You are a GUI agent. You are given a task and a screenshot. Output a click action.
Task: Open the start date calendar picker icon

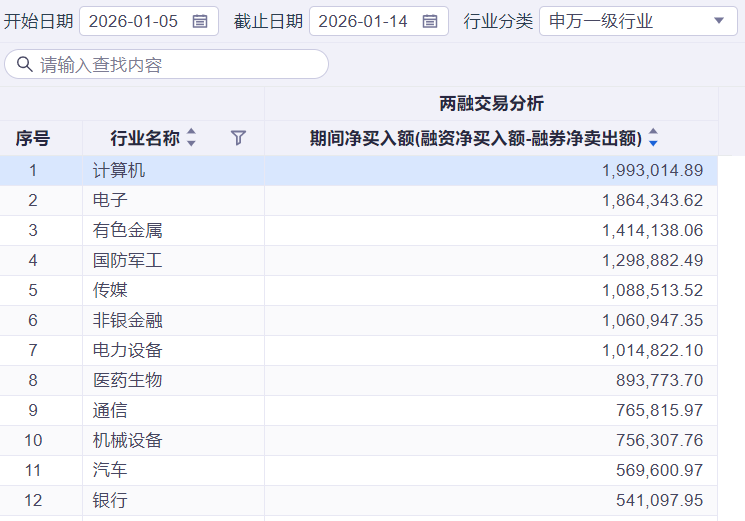pyautogui.click(x=200, y=21)
